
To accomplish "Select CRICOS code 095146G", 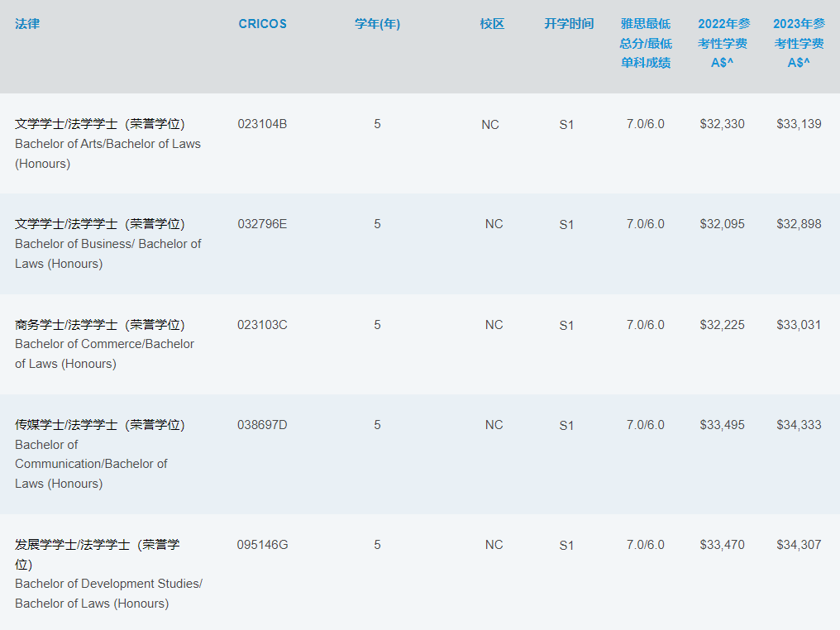I will 263,545.
